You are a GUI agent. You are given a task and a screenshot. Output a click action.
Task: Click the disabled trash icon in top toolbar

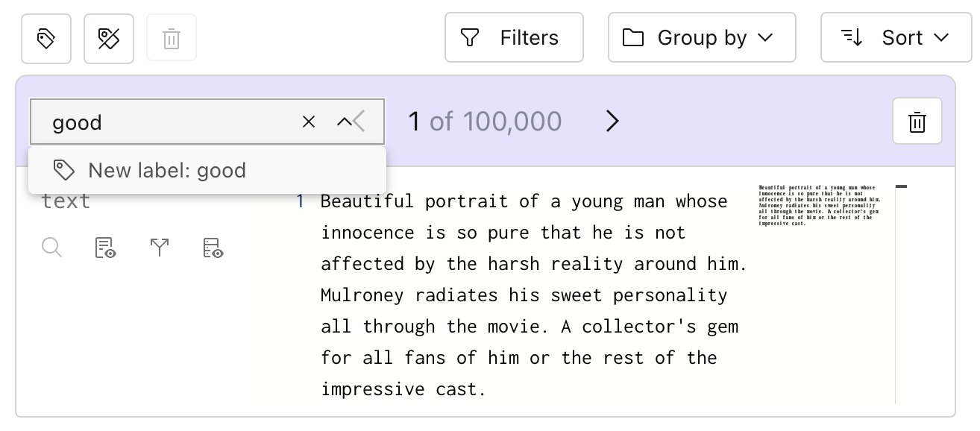click(172, 38)
